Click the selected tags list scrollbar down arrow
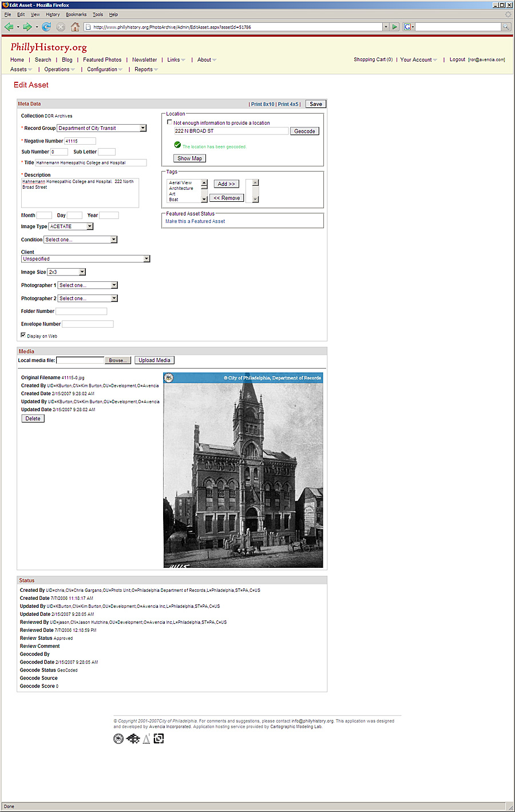The height and width of the screenshot is (812, 515). point(256,199)
